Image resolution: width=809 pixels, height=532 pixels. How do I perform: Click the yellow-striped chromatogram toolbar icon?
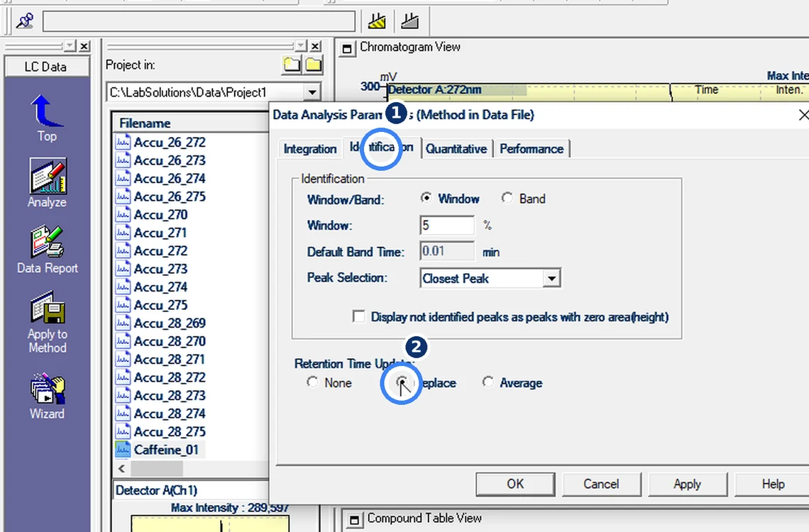click(x=377, y=21)
